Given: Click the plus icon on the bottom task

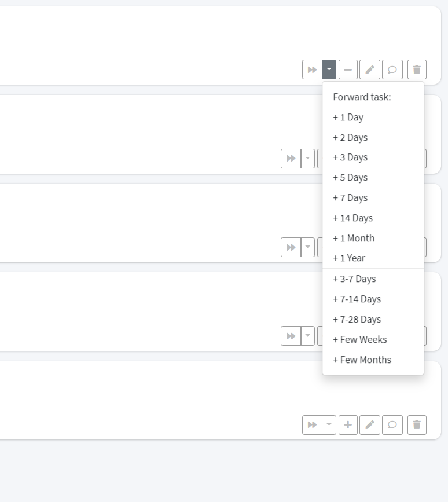Looking at the screenshot, I should (x=348, y=424).
